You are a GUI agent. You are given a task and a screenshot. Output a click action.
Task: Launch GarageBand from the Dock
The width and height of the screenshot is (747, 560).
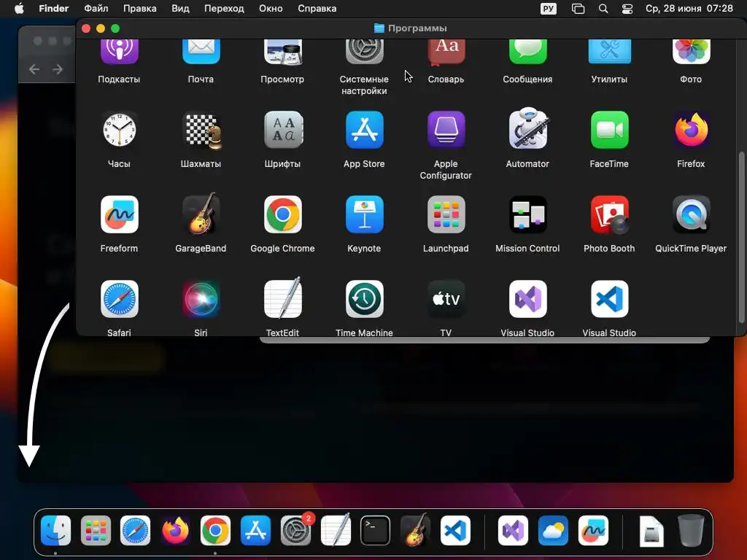(x=415, y=529)
